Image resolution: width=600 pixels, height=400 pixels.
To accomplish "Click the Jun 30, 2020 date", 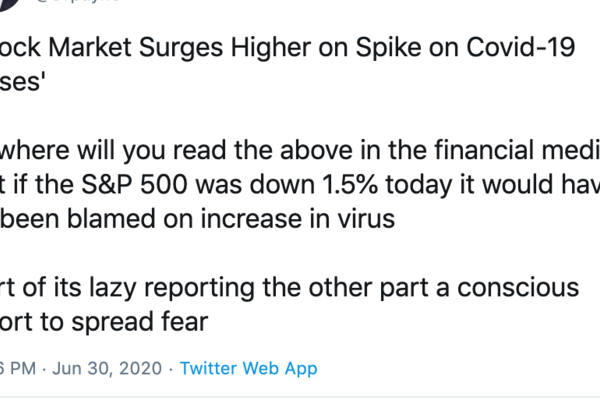I will tap(106, 369).
